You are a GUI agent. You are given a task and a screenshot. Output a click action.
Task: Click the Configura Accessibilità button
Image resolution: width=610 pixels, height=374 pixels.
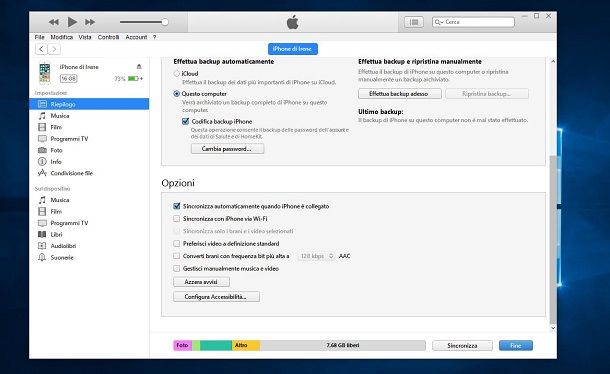[216, 297]
